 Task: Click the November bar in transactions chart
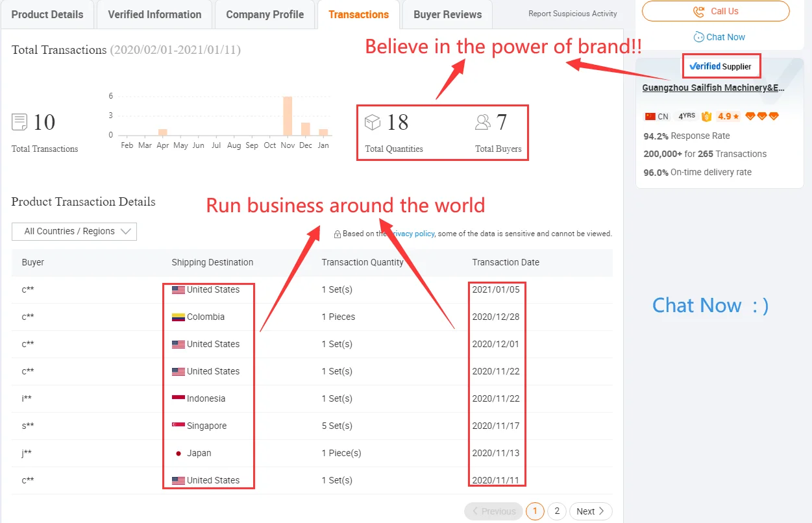point(288,116)
